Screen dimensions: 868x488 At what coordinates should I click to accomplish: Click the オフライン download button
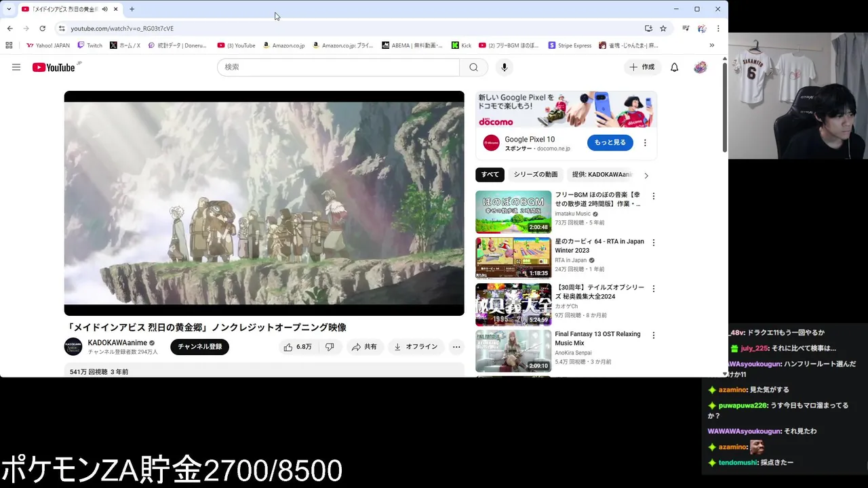(x=416, y=346)
